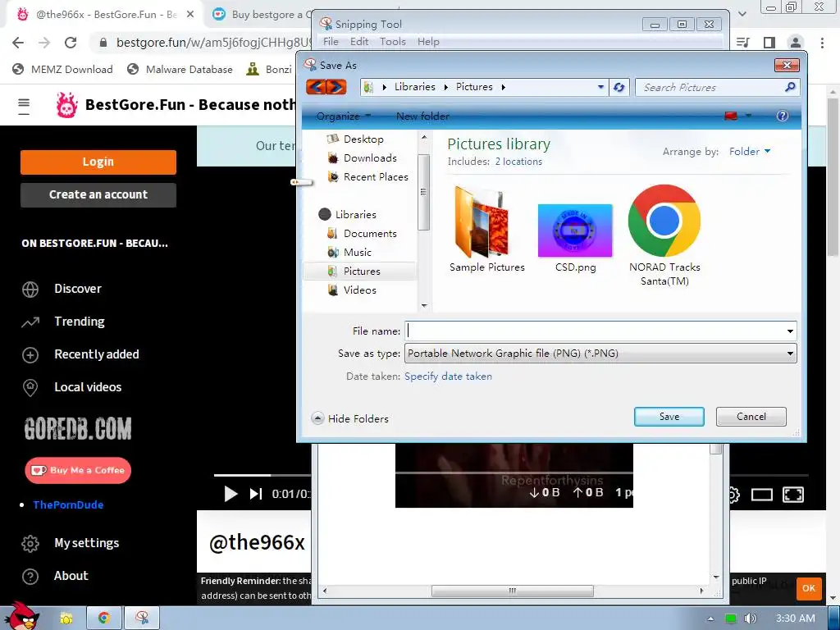Open the Snipping Tool Tools menu
840x630 pixels.
[x=393, y=42]
